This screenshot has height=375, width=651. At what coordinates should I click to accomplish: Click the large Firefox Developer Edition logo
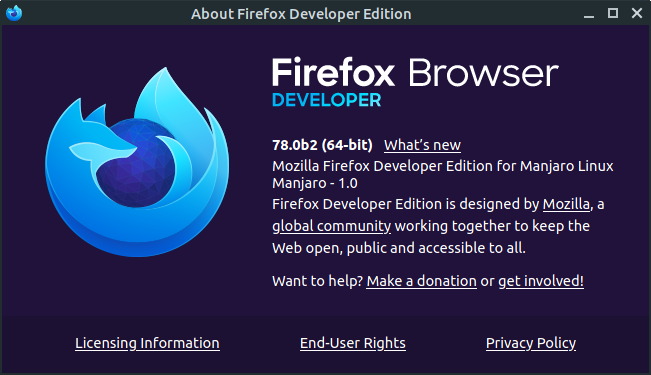pyautogui.click(x=137, y=162)
